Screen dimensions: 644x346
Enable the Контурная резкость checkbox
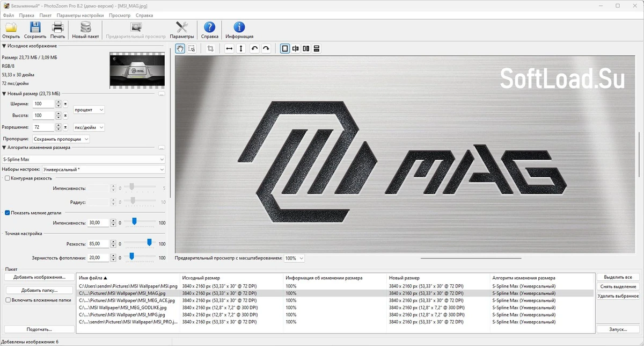point(8,178)
